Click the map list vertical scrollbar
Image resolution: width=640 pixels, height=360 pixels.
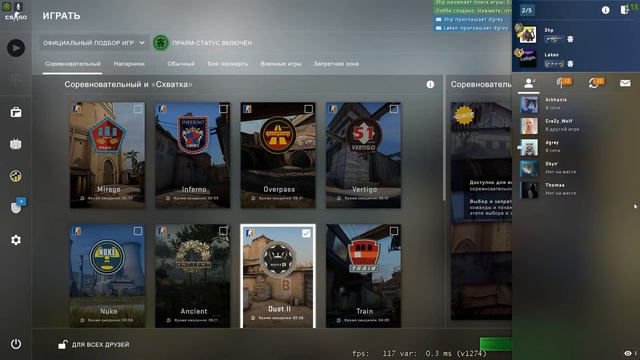click(x=444, y=139)
